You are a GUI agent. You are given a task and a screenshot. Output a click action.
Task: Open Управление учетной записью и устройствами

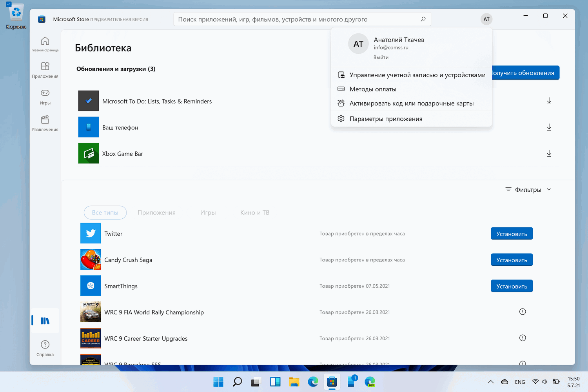(412, 75)
